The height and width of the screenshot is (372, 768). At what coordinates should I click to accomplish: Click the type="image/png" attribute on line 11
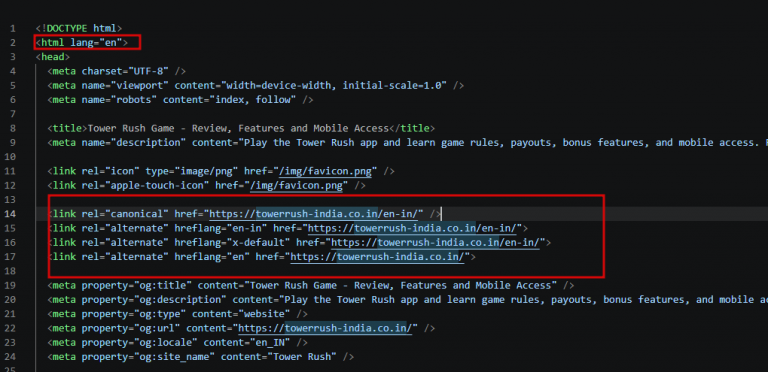tap(192, 171)
